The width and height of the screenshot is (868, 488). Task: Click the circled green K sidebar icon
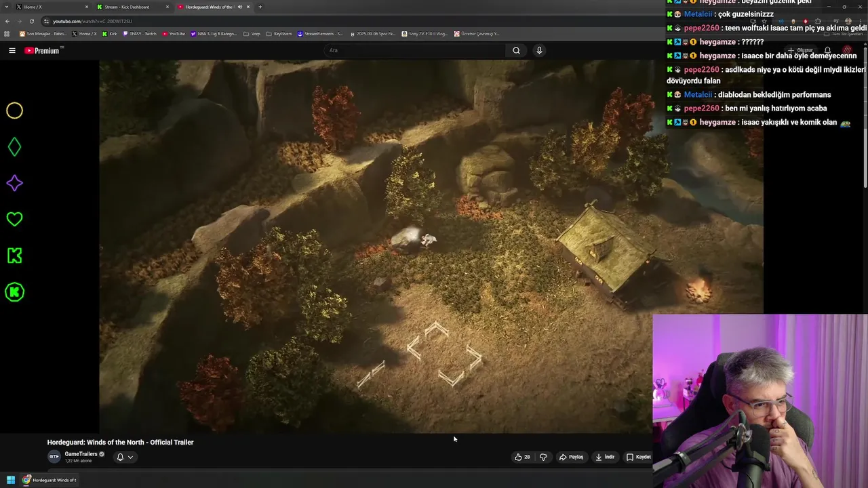click(14, 292)
